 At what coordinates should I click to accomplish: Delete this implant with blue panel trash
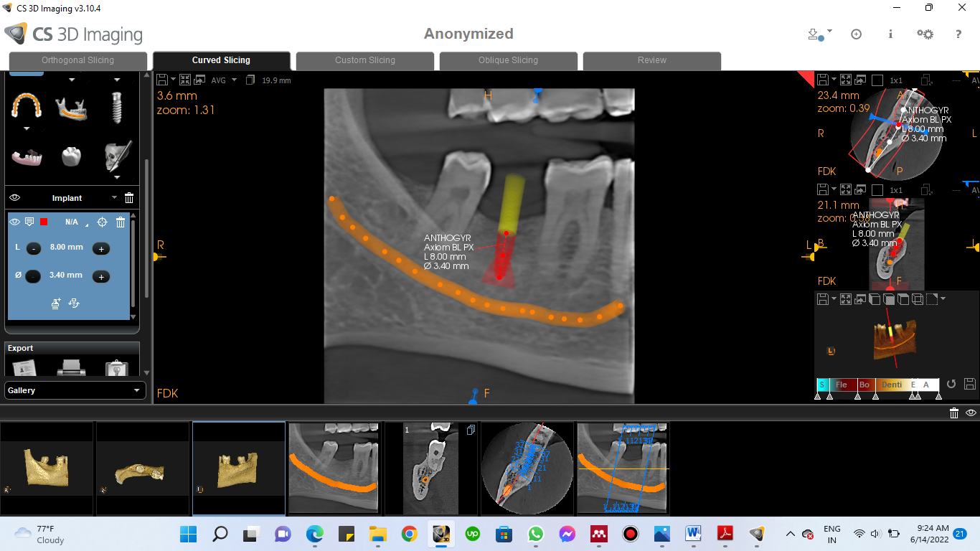tap(121, 222)
